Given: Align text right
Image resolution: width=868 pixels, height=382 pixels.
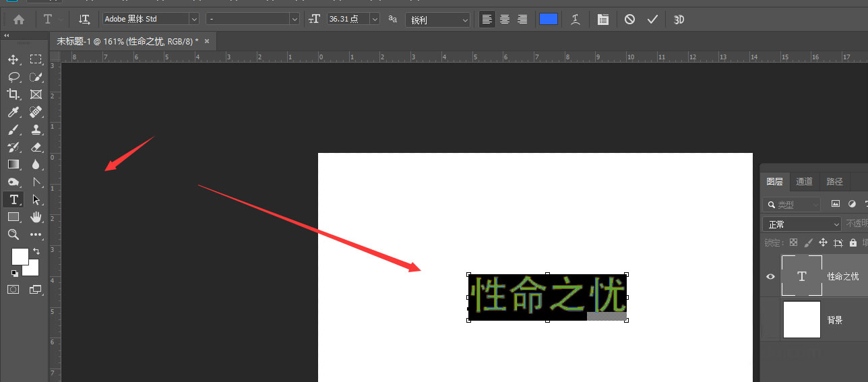Looking at the screenshot, I should pos(522,20).
